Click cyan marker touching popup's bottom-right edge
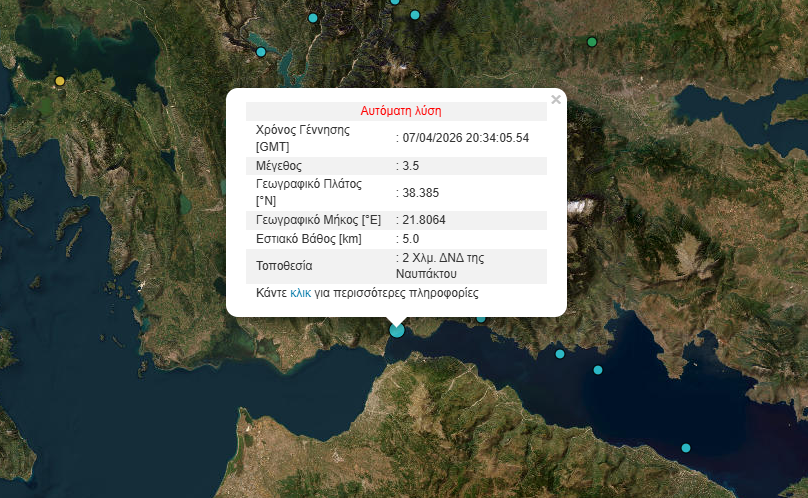The height and width of the screenshot is (498, 808). coord(481,319)
